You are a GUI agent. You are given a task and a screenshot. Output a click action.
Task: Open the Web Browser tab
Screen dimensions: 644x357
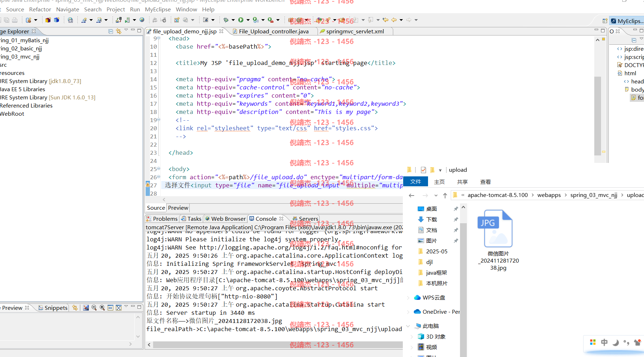click(225, 219)
